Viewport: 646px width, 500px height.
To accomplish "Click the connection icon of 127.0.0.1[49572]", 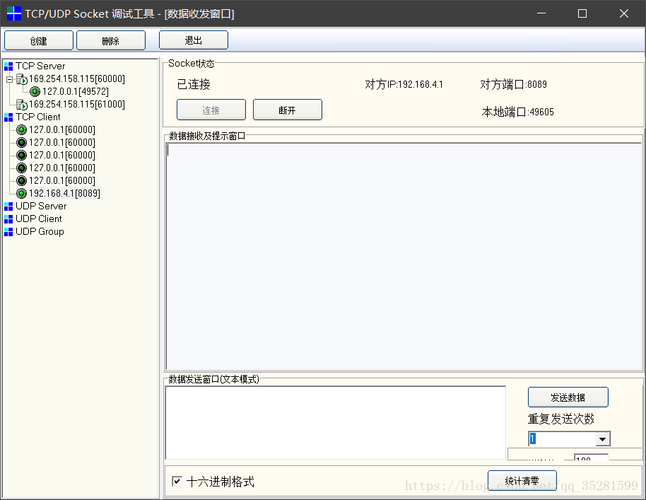I will coord(35,91).
